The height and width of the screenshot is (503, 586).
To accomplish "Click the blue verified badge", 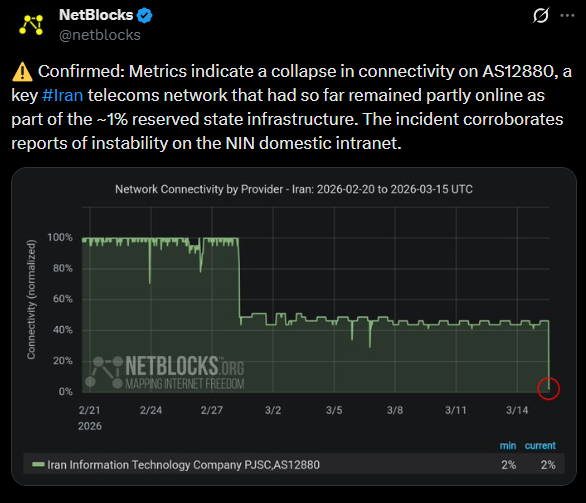I will click(x=145, y=15).
